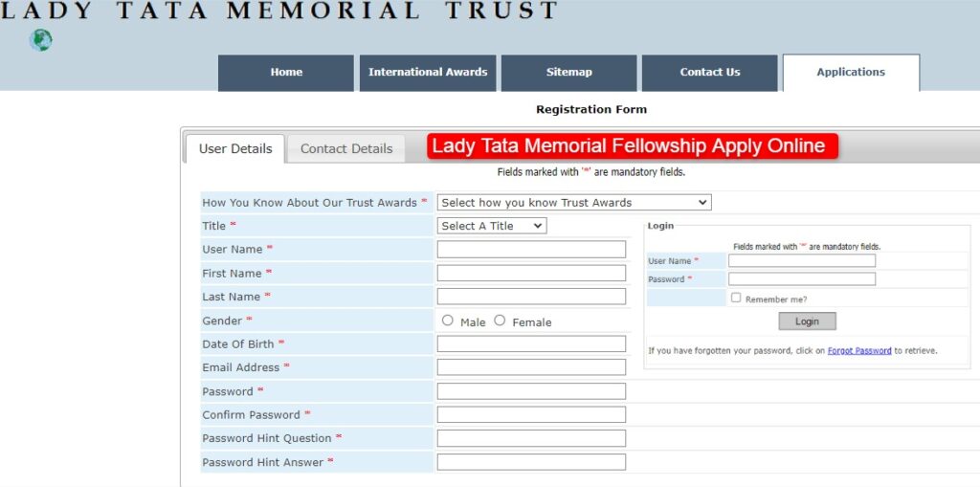Open the Sitemap menu item
Screen dimensions: 980x487
tap(568, 73)
